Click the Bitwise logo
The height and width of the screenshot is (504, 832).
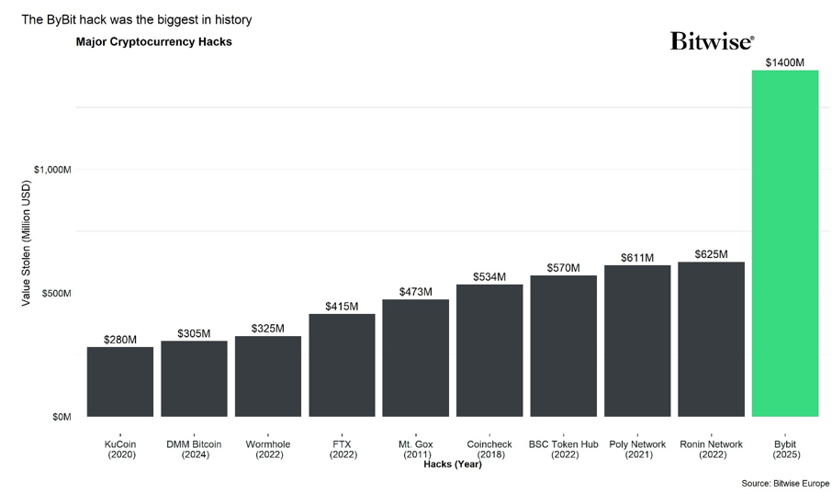712,41
